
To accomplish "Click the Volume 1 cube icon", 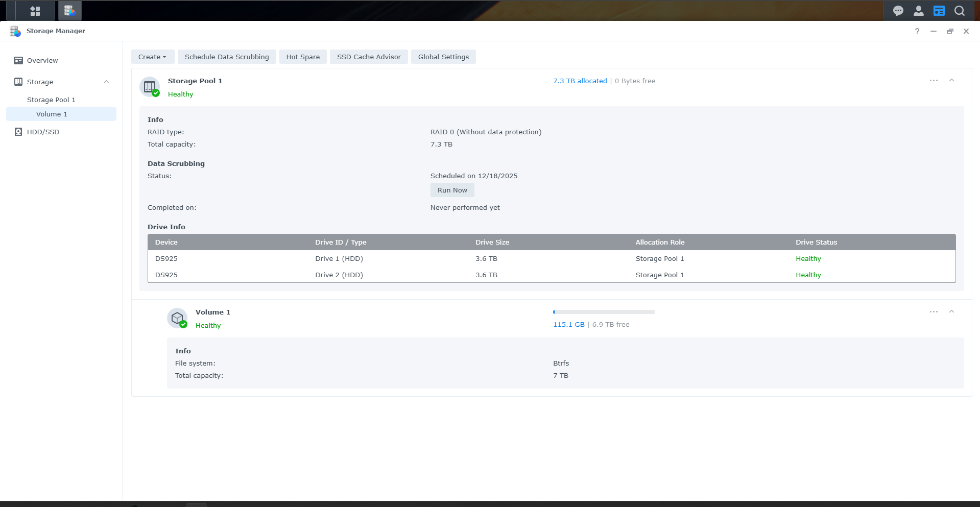I will (x=177, y=318).
